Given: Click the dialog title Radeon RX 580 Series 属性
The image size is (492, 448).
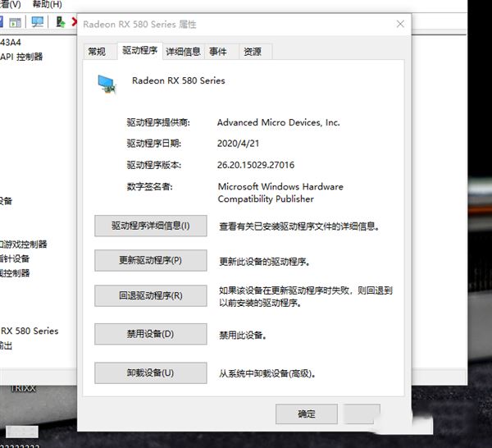Looking at the screenshot, I should (140, 24).
